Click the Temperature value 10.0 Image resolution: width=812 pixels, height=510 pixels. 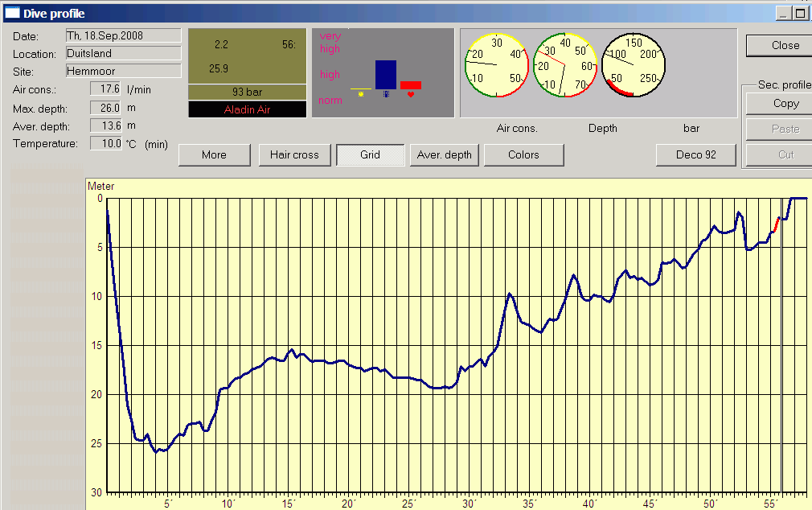[x=106, y=143]
